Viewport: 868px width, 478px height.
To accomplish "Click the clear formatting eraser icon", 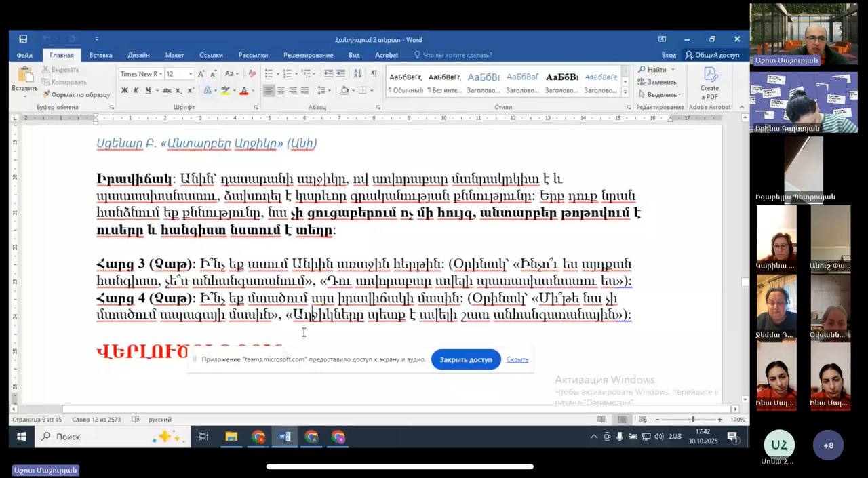I will click(x=252, y=73).
